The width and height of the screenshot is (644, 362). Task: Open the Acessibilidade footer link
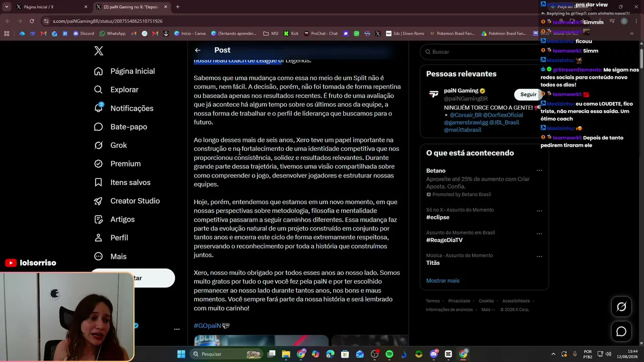point(516,301)
